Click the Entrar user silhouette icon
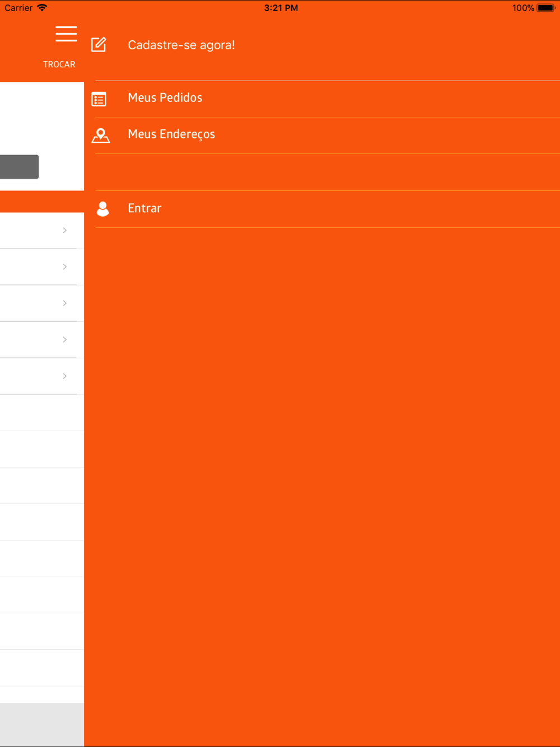This screenshot has height=747, width=560. coord(103,209)
